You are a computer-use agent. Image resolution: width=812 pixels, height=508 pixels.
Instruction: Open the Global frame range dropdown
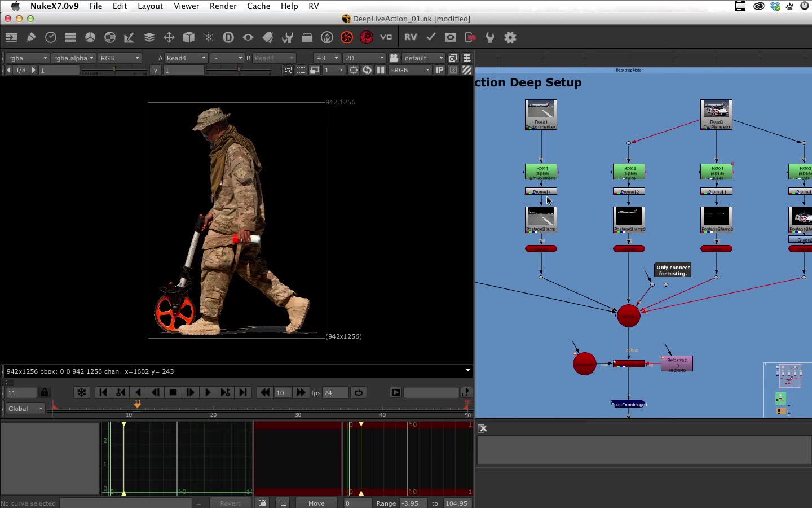click(x=25, y=408)
